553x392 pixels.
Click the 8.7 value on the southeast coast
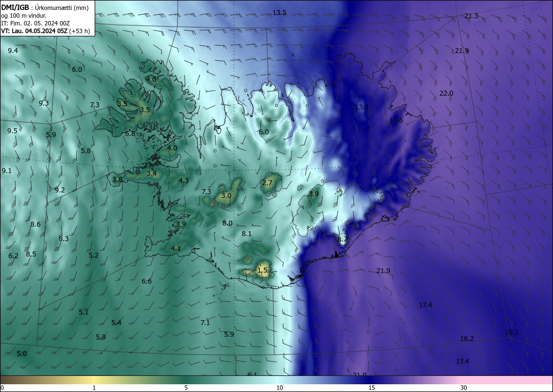342,239
